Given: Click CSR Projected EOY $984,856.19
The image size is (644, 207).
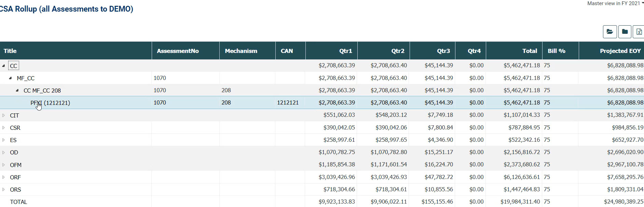Looking at the screenshot, I should point(628,127).
